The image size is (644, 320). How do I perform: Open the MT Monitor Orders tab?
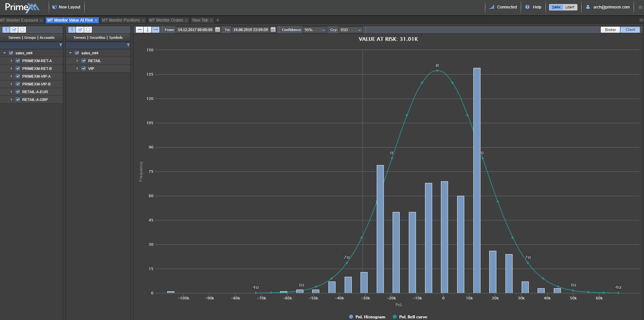click(166, 20)
